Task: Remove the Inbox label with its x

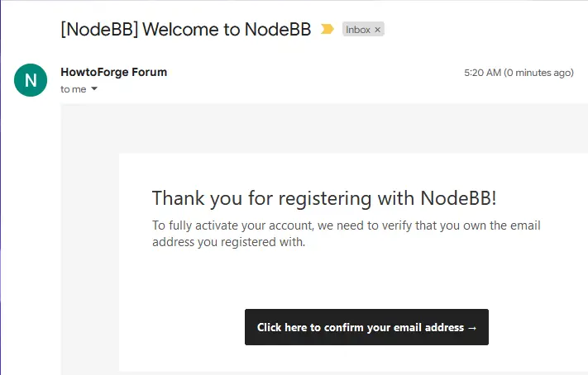Action: coord(378,30)
